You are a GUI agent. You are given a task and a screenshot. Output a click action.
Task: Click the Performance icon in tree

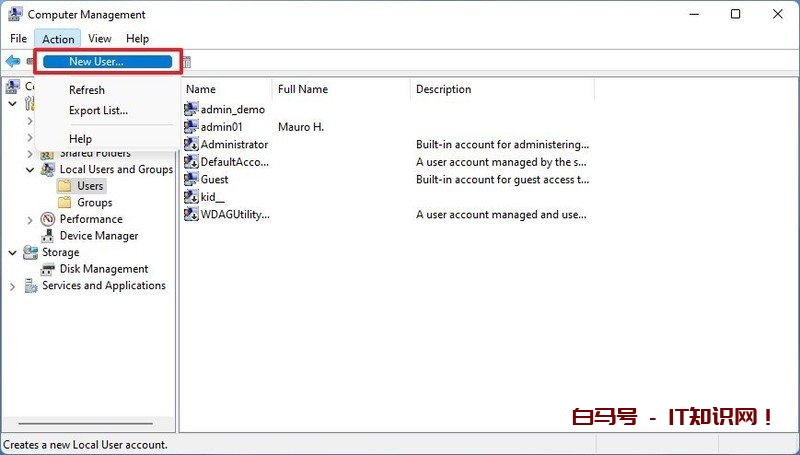click(x=48, y=219)
